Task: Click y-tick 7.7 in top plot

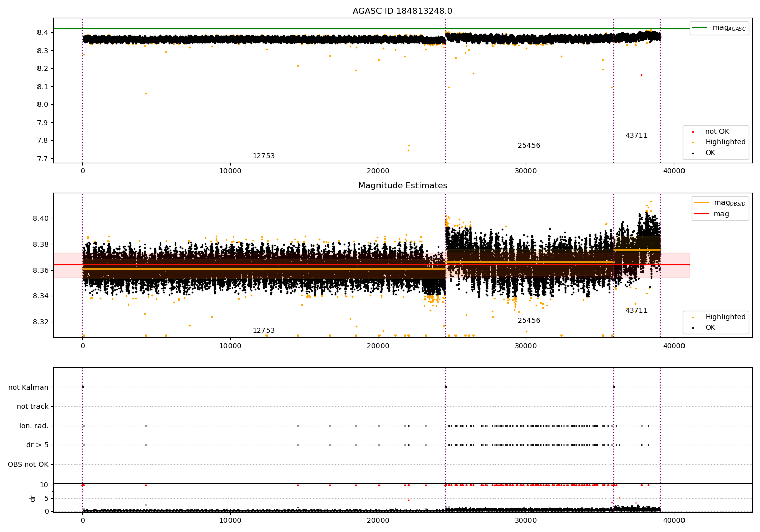Action: coord(42,159)
